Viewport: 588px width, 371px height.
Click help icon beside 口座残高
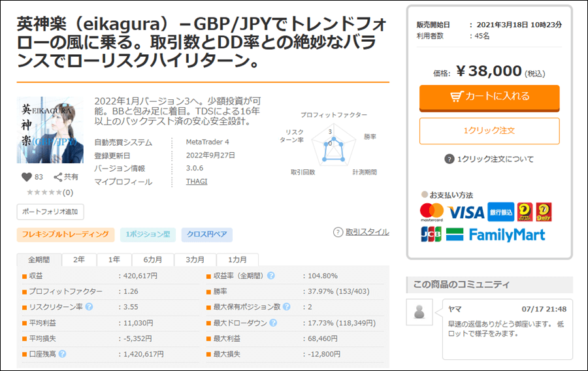(63, 354)
